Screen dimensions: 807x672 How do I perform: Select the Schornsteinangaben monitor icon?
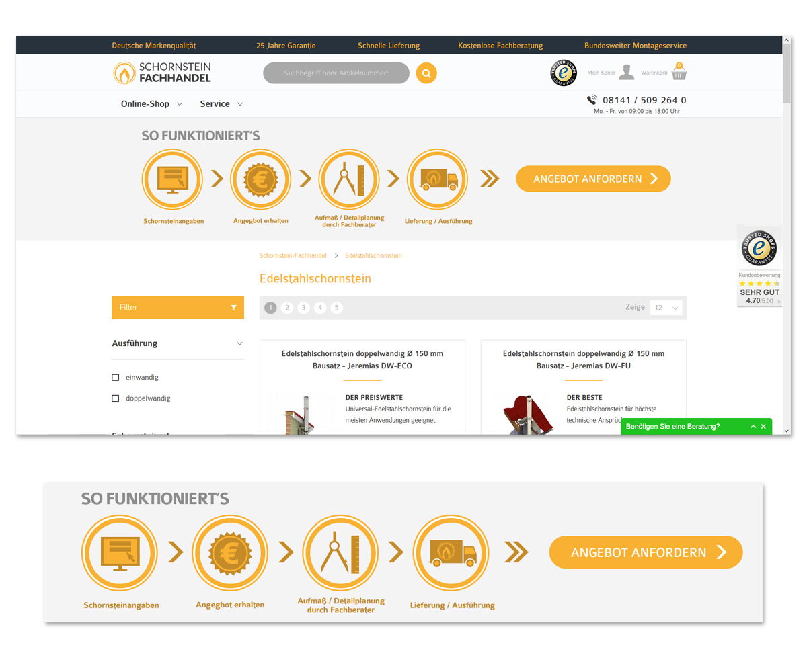(172, 179)
